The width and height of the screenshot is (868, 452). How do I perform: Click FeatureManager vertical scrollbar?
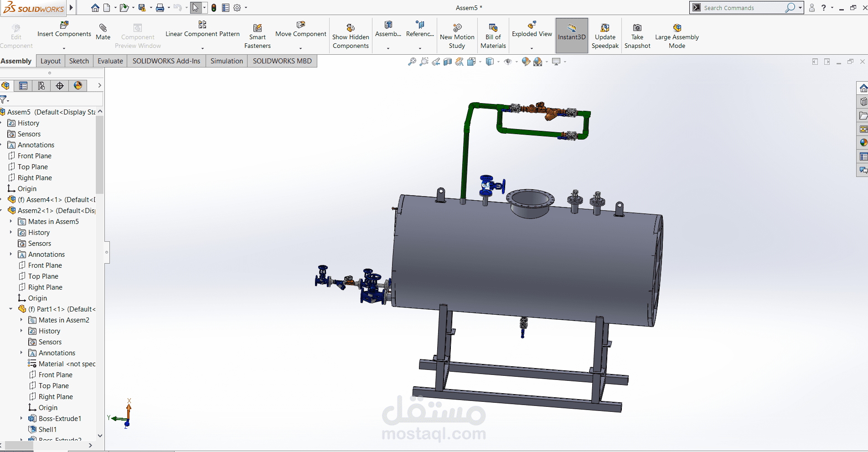click(x=100, y=154)
